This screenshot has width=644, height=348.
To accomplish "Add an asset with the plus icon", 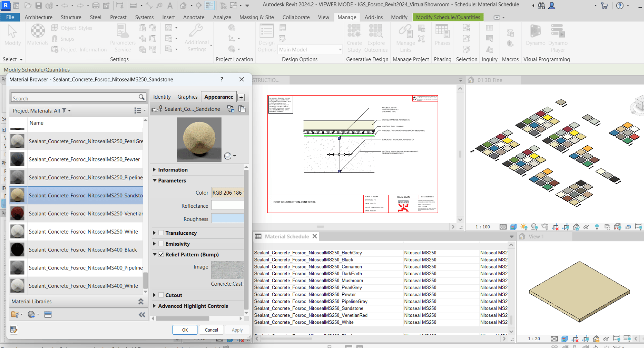I will [x=241, y=97].
